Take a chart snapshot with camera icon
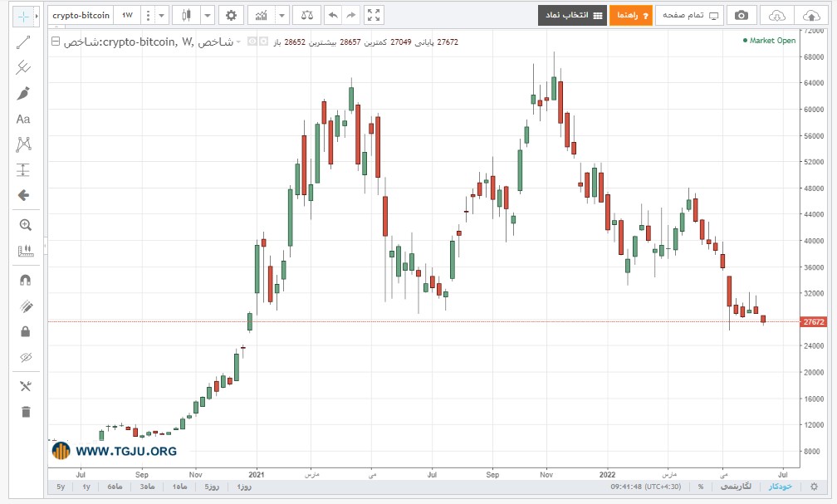 tap(742, 16)
